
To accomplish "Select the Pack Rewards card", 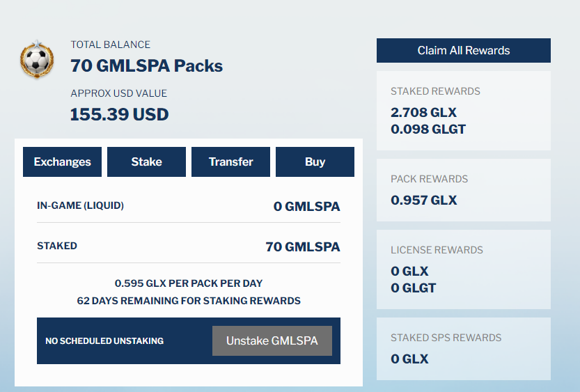I will 463,190.
